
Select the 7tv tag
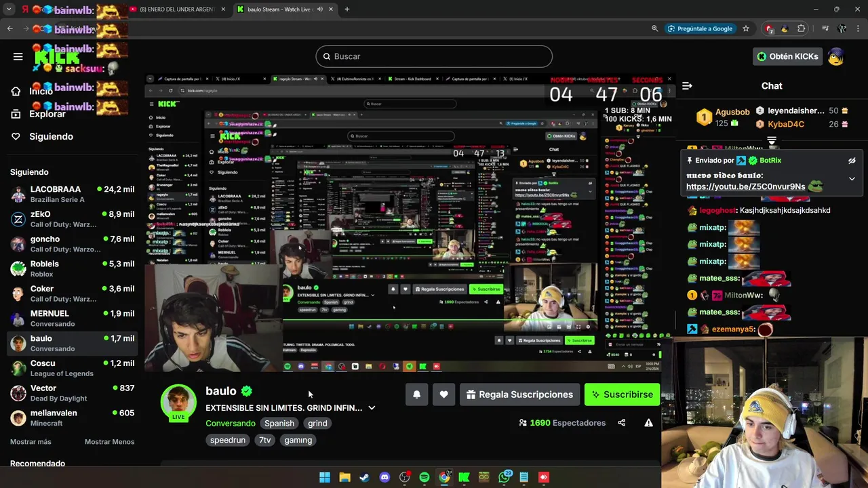(265, 440)
